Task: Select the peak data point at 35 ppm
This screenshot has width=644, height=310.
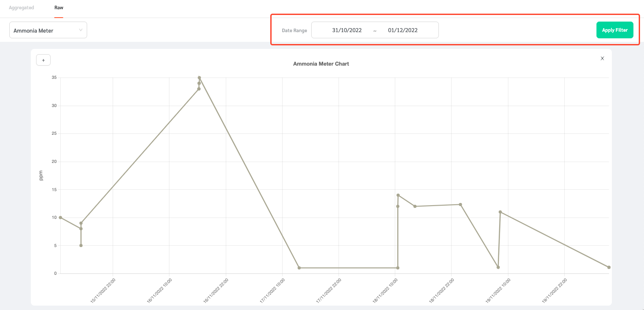Action: tap(199, 77)
